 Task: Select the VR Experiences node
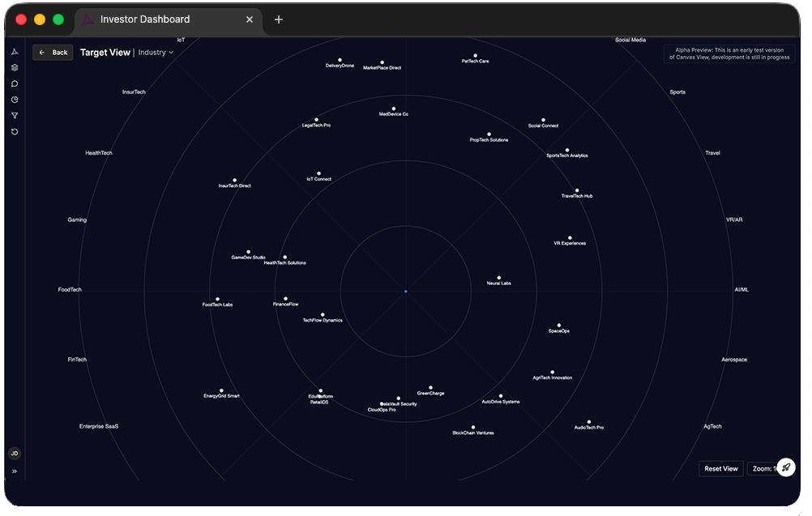point(570,238)
